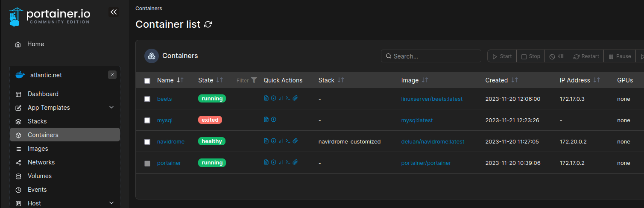This screenshot has height=208, width=644.
Task: Inspect the beets container
Action: [x=273, y=98]
